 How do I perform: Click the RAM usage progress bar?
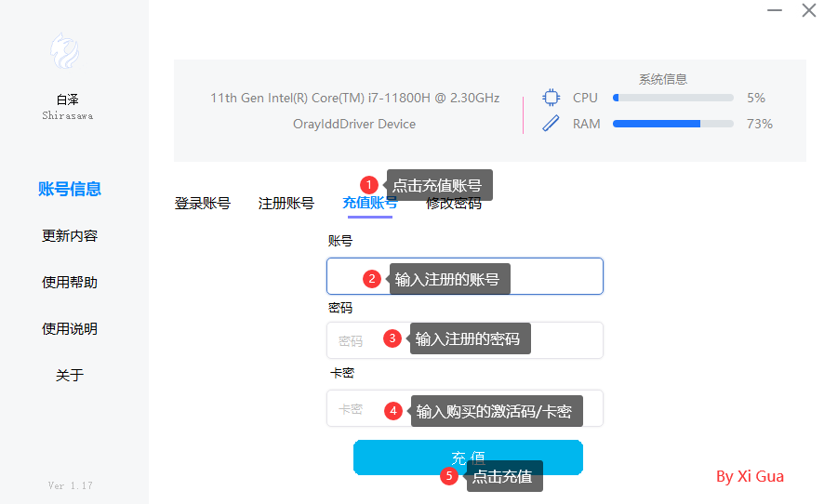[x=672, y=124]
